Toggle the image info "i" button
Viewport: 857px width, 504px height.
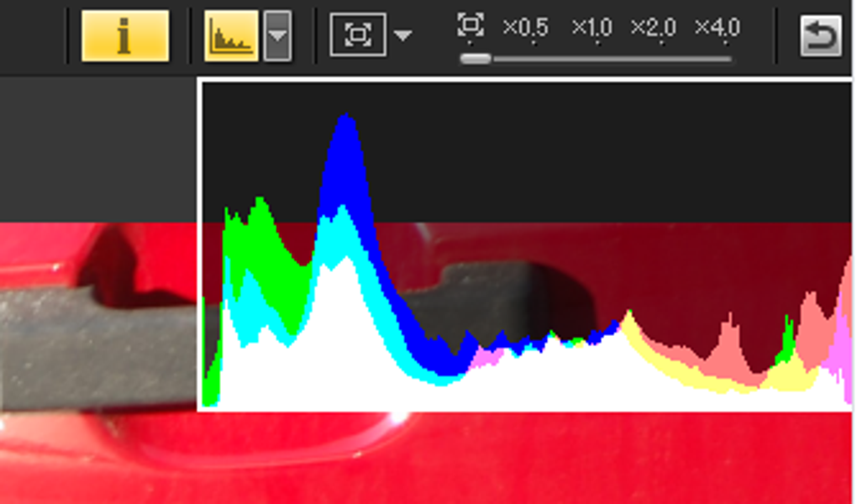(x=125, y=35)
